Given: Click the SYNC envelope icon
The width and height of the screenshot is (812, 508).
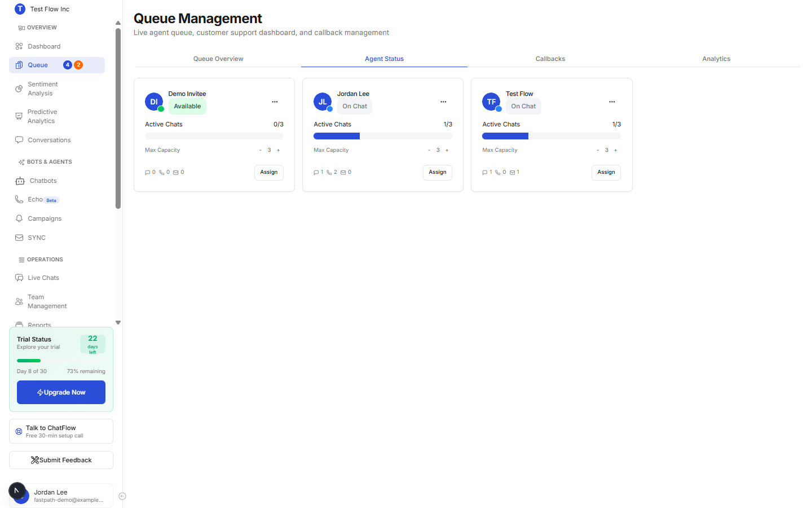Looking at the screenshot, I should (19, 238).
